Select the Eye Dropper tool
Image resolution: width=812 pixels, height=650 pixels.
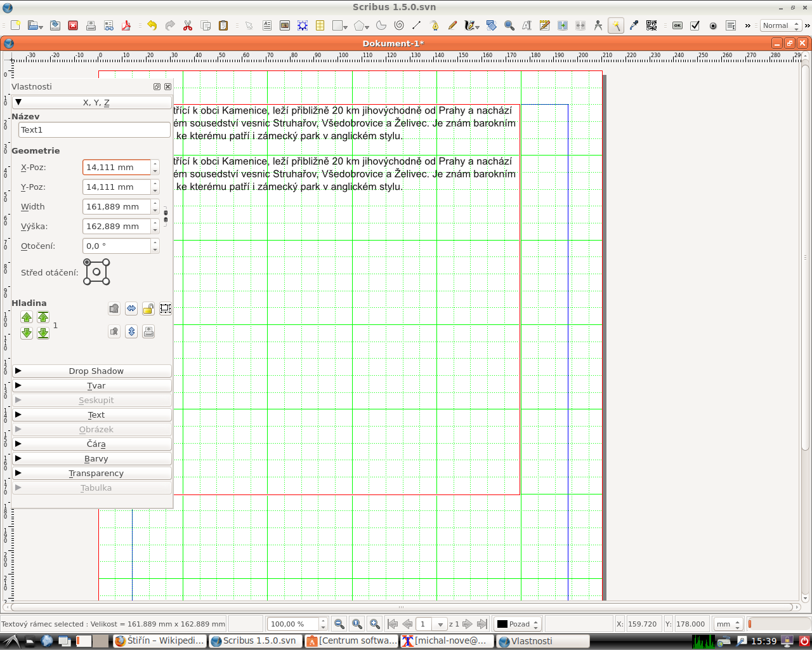click(632, 25)
